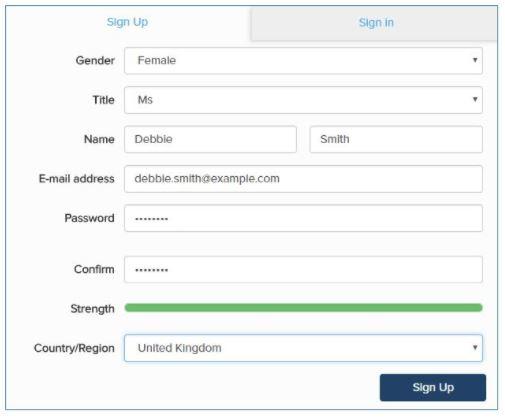Click the Country/Region label
The image size is (505, 419).
(x=74, y=348)
